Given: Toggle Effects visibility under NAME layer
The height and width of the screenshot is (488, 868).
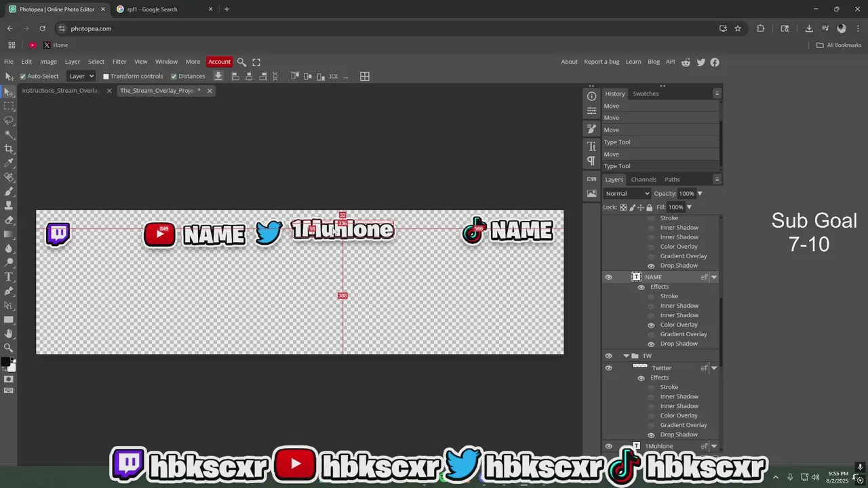Looking at the screenshot, I should [x=641, y=287].
